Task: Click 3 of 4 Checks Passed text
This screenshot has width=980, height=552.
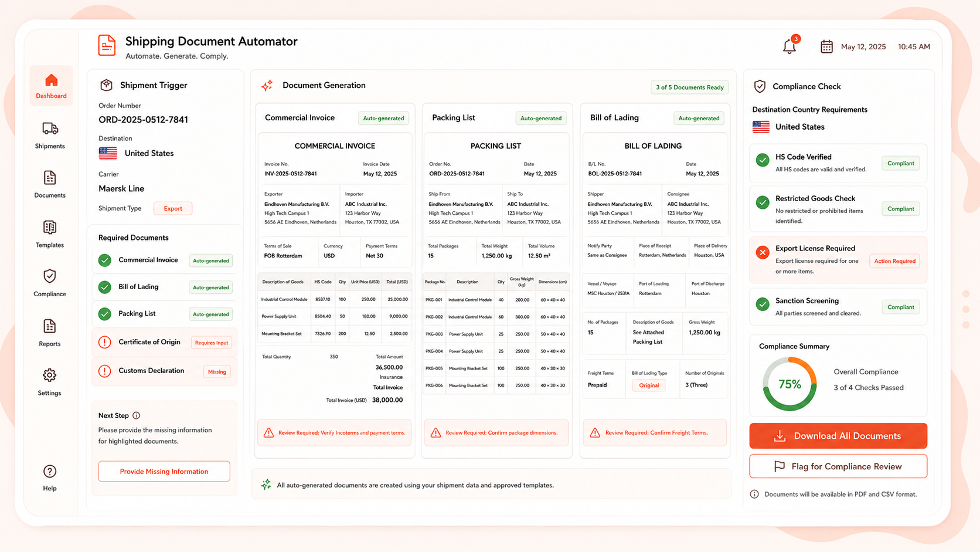Action: pyautogui.click(x=869, y=388)
